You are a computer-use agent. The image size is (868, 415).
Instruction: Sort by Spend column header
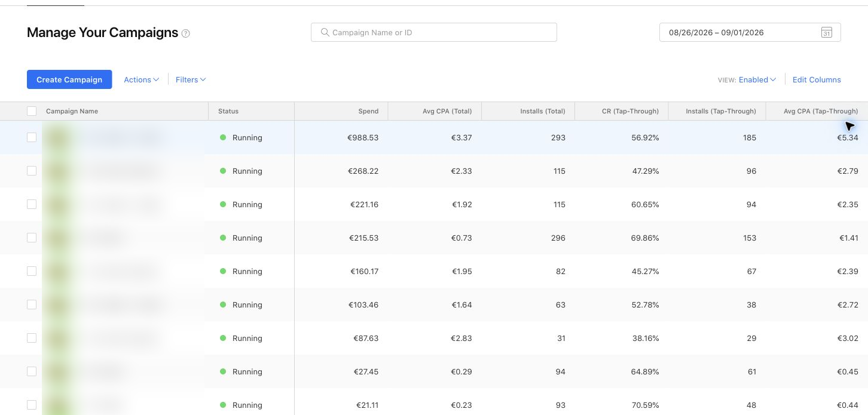(x=368, y=111)
